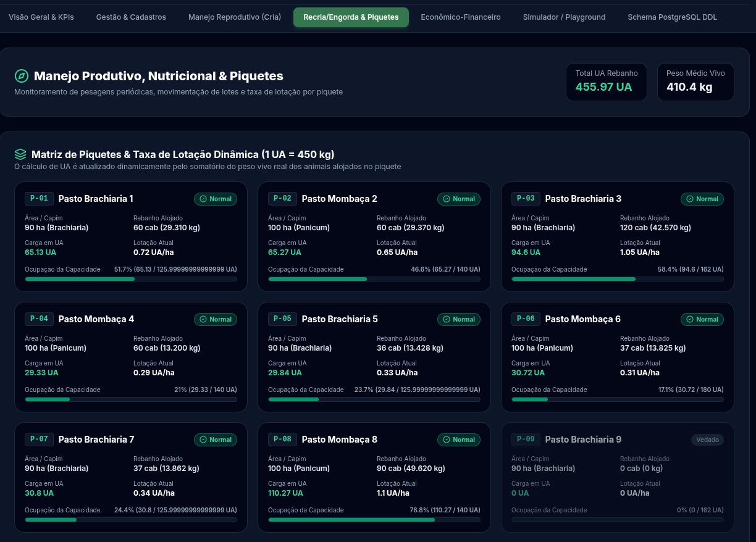This screenshot has height=542, width=756.
Task: Click the check icon in P-02 Normal badge
Action: (446, 199)
